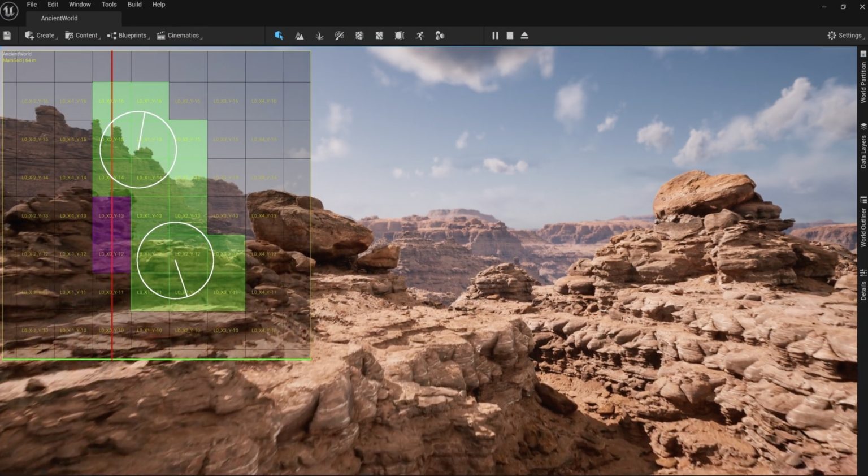The height and width of the screenshot is (476, 868).
Task: Expand the Settings dropdown
Action: (845, 36)
